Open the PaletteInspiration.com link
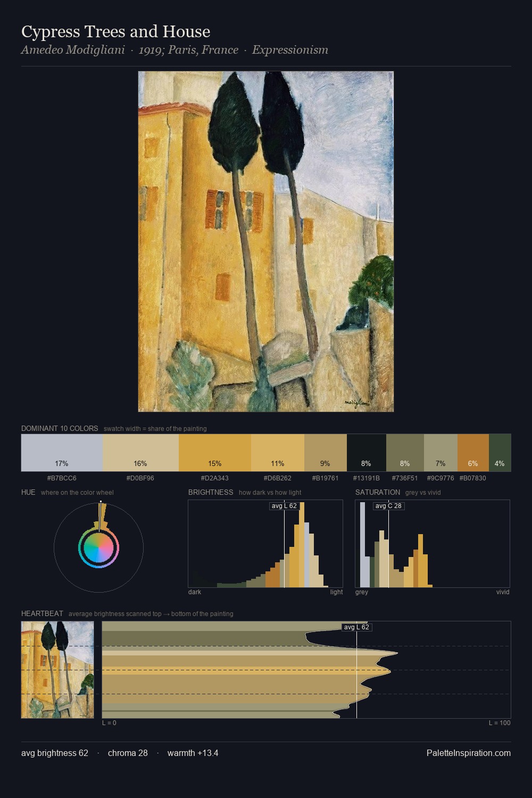Image resolution: width=532 pixels, height=798 pixels. 469,753
